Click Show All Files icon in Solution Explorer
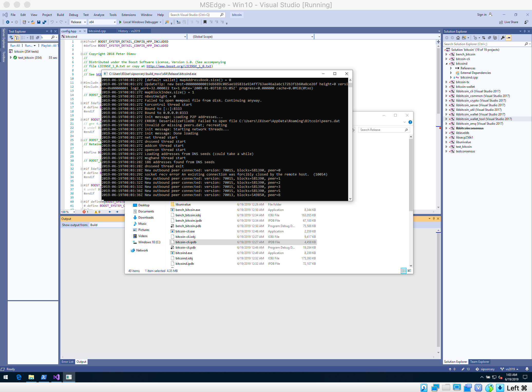 pos(495,38)
